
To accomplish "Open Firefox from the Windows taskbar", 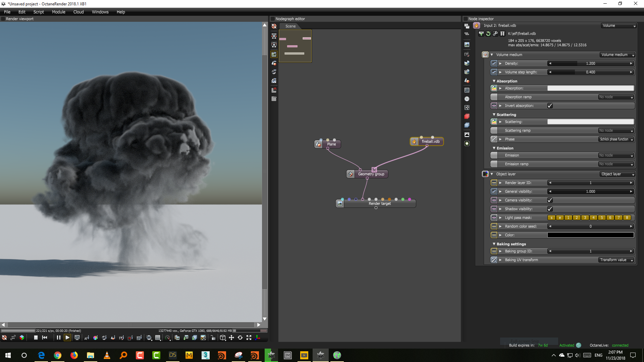I will click(x=74, y=355).
